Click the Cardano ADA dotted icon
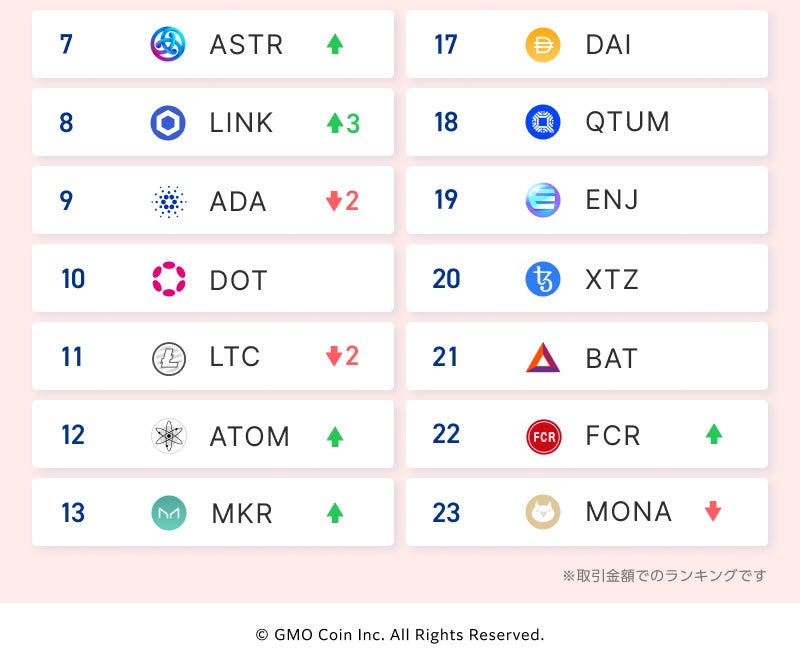 (168, 201)
